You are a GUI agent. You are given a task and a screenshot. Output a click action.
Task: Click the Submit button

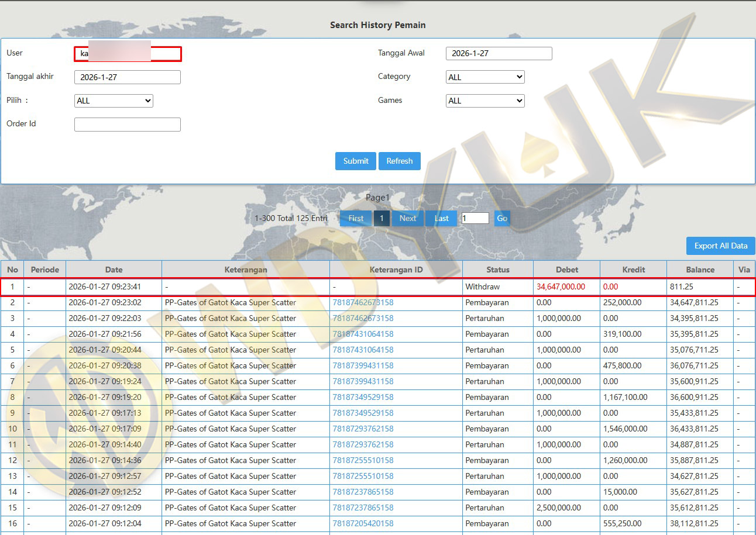click(x=355, y=161)
